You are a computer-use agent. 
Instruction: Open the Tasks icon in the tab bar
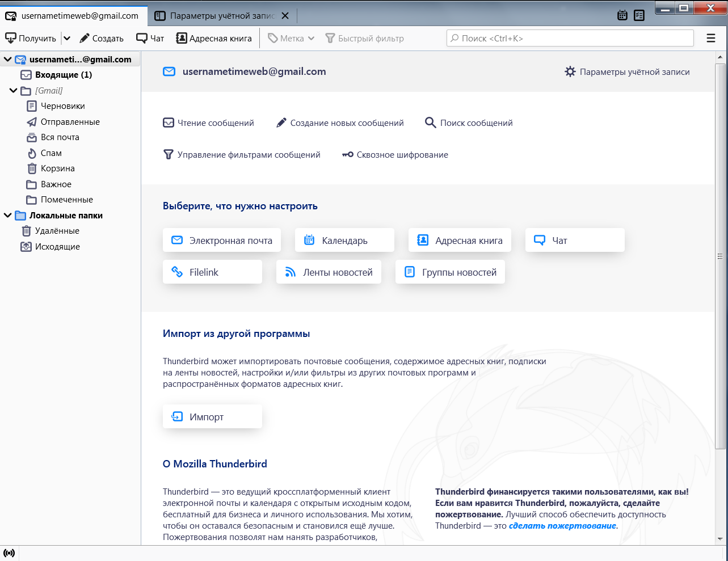(639, 15)
